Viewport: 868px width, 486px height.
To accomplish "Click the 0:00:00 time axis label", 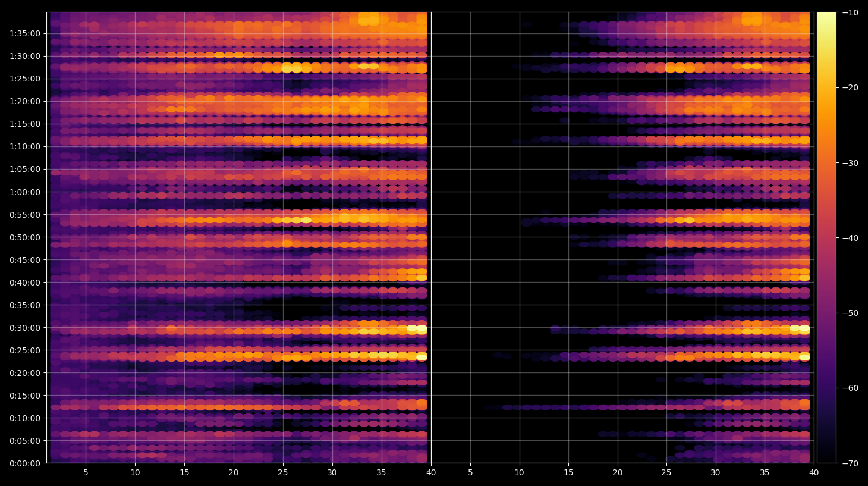I will (x=25, y=463).
